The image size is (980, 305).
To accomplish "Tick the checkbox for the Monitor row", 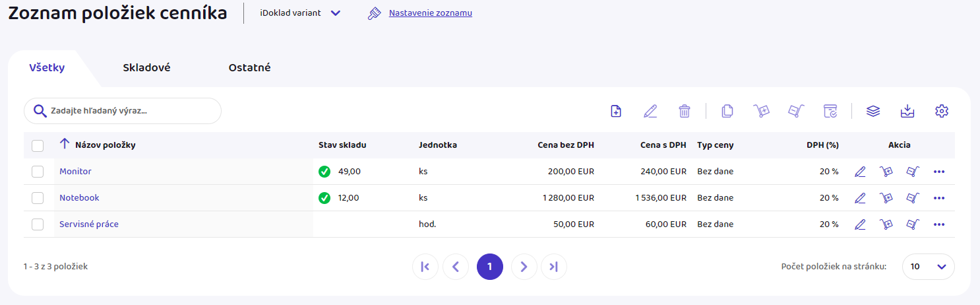I will [x=38, y=172].
